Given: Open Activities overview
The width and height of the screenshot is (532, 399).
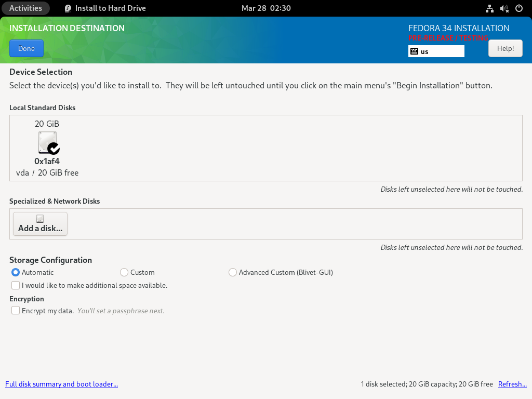Looking at the screenshot, I should 25,8.
